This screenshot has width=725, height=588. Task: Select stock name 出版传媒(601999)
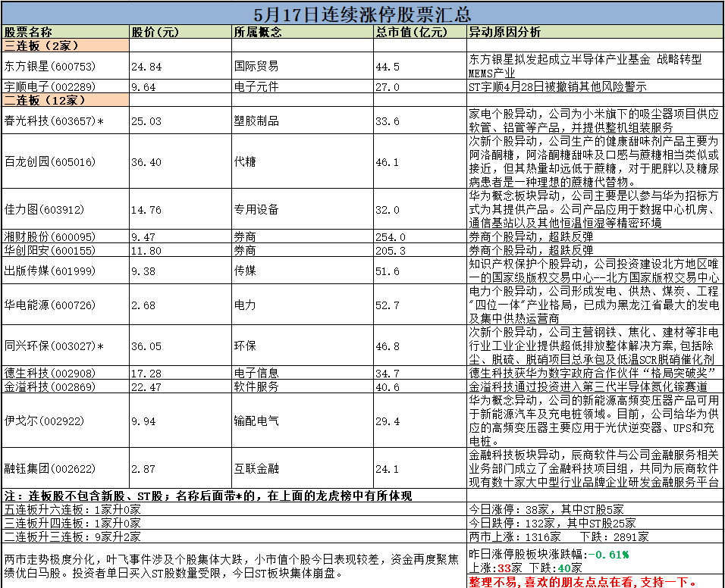click(50, 271)
